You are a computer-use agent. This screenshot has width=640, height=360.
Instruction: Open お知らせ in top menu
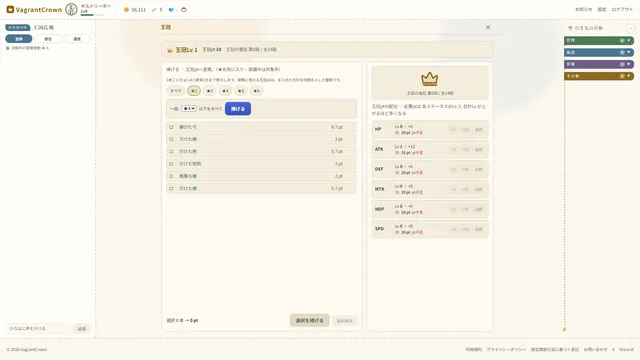583,9
